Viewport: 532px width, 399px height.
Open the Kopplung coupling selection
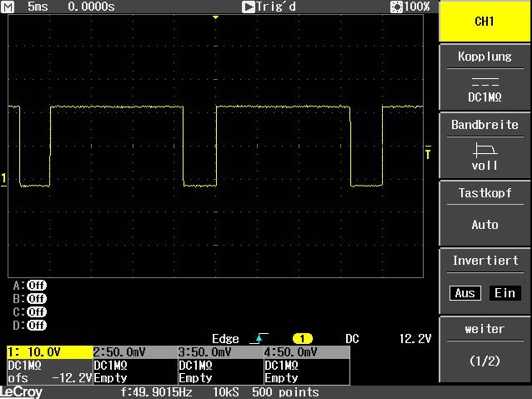click(485, 77)
